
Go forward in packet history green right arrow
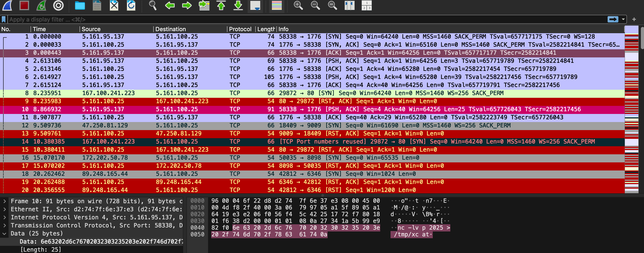coord(187,5)
